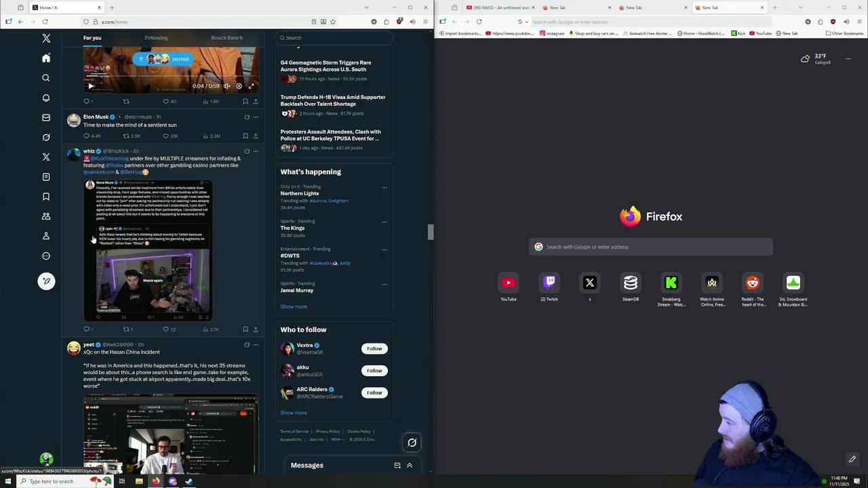
Task: Open more options on Elon Musk's post
Action: [256, 117]
